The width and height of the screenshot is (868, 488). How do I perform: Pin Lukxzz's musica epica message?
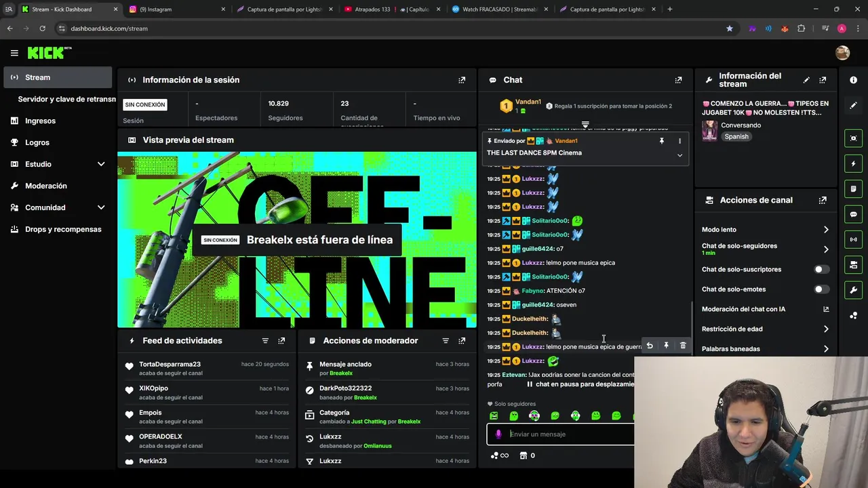(x=666, y=346)
